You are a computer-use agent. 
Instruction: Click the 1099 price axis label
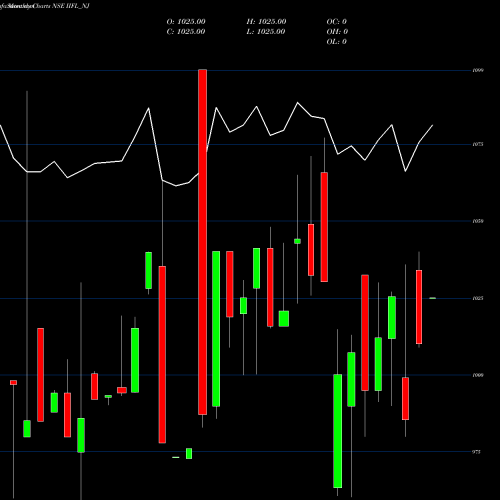point(478,70)
